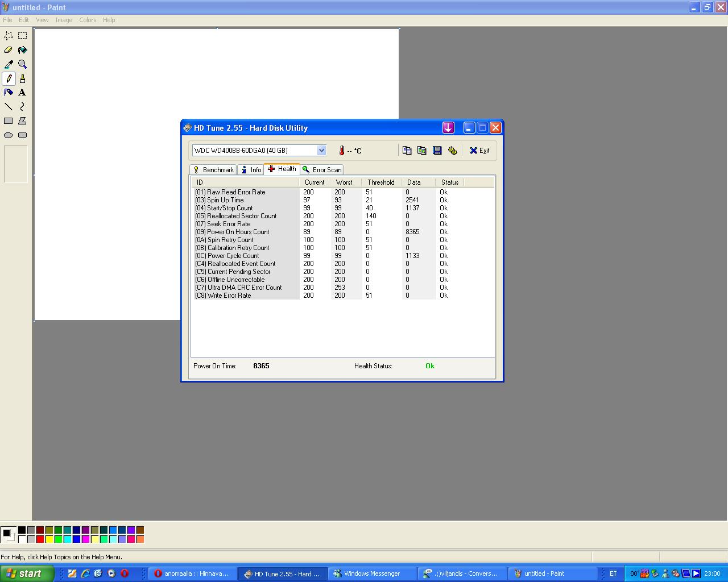Open the Edit menu in Paint
728x582 pixels.
pos(24,20)
